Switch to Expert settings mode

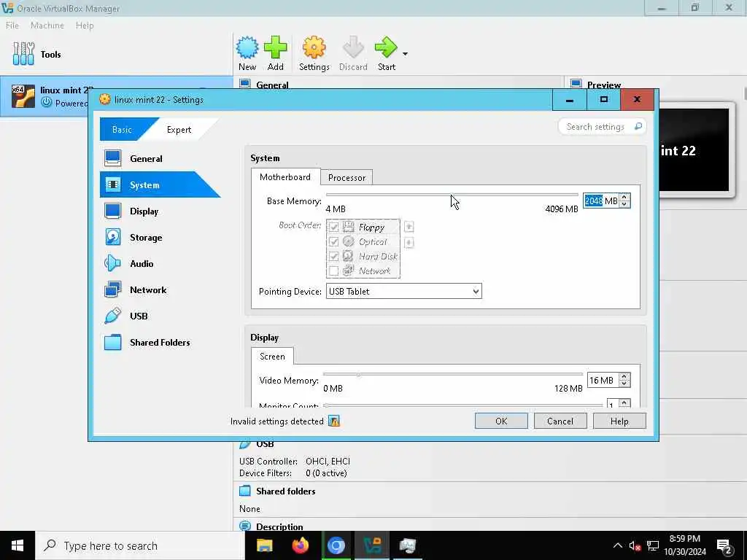coord(179,130)
